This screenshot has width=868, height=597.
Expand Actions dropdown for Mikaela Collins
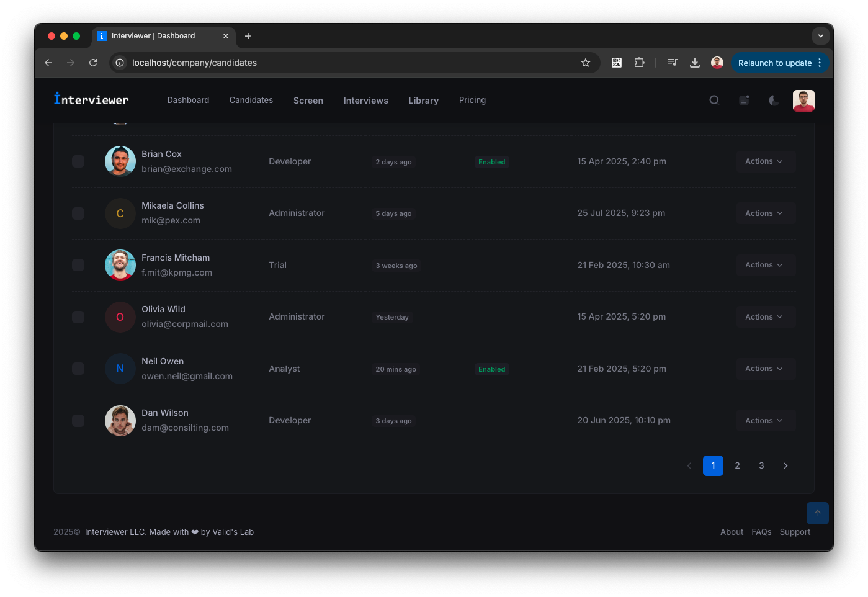[x=764, y=213]
